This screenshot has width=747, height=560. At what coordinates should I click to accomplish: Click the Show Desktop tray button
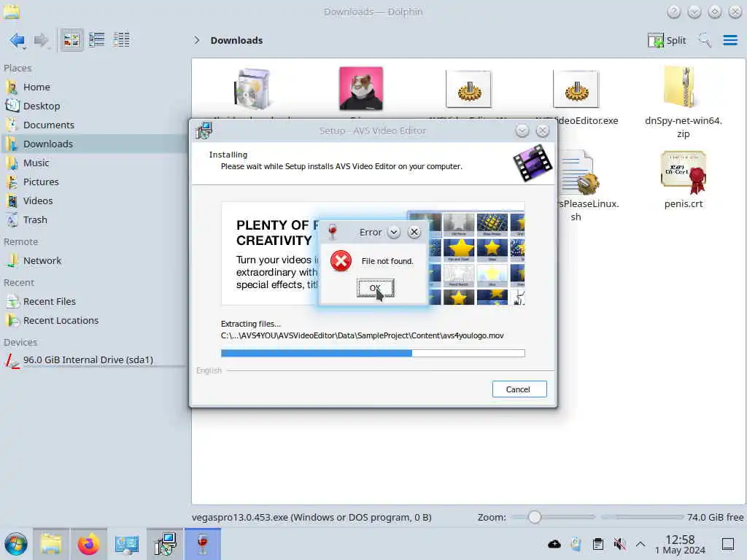click(x=728, y=544)
